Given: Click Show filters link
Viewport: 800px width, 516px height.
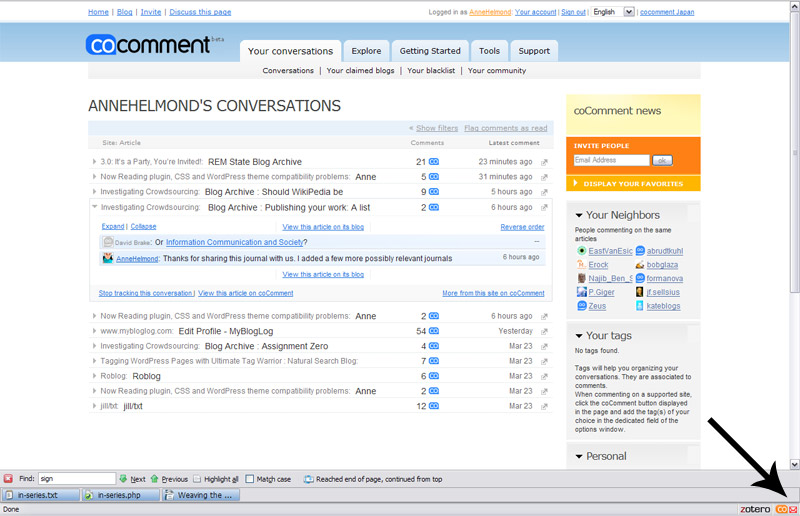Looking at the screenshot, I should tap(437, 128).
